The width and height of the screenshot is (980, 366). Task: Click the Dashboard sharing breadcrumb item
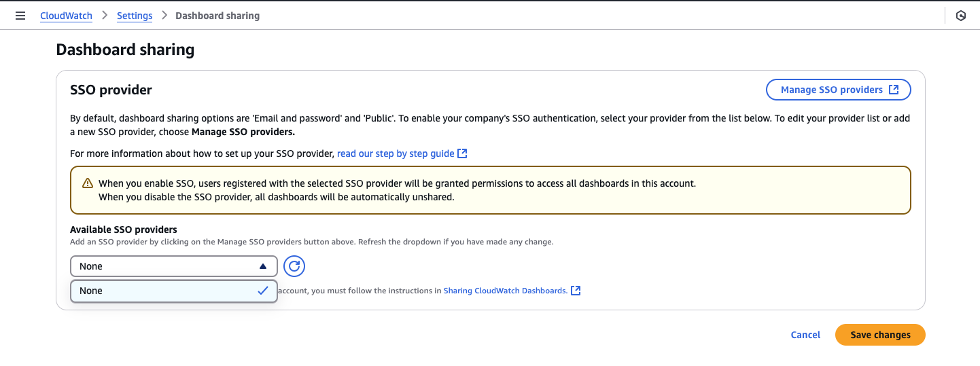[217, 16]
